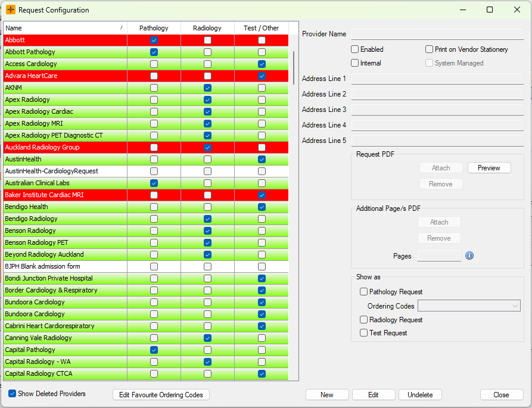Uncheck Radiology for AKNM row
The height and width of the screenshot is (408, 532).
[208, 88]
